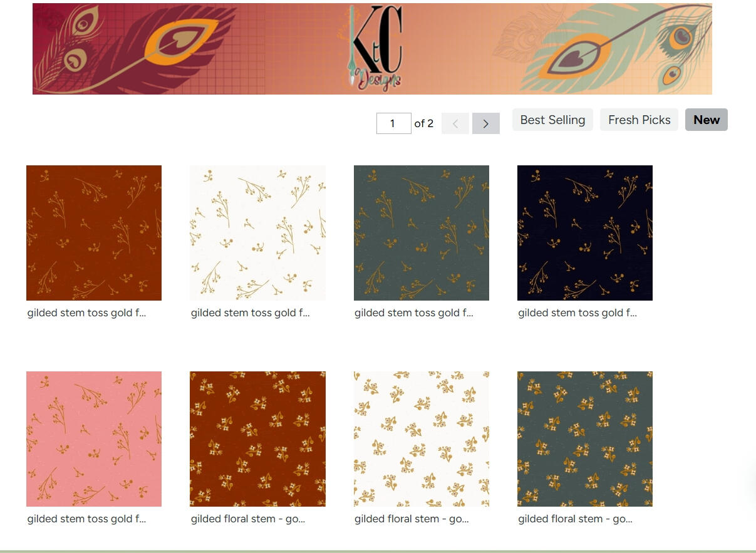Open the gray-green gilded stem toss thumbnail
This screenshot has width=756, height=553.
pyautogui.click(x=422, y=233)
